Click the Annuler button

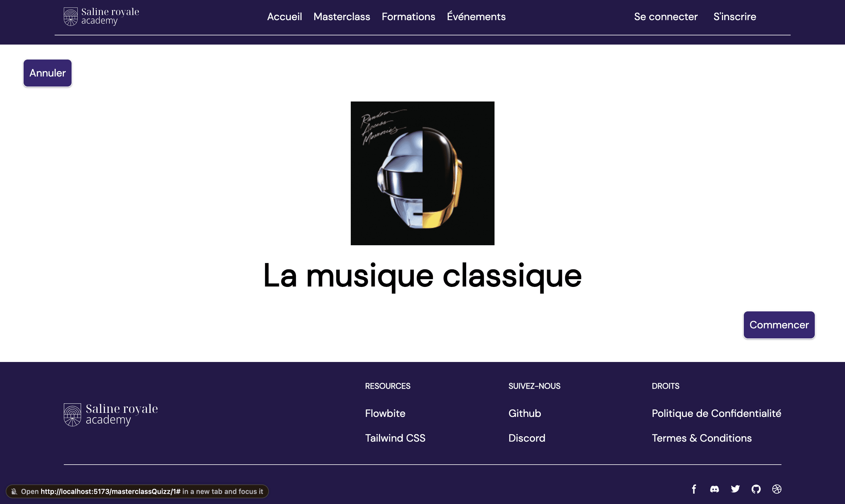[x=47, y=73]
